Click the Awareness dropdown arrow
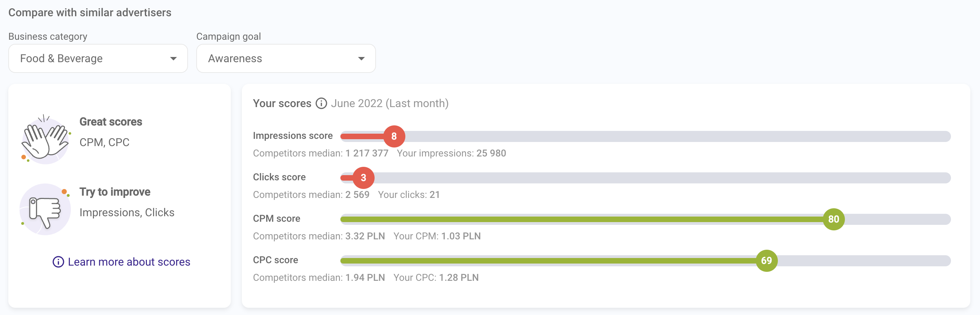The width and height of the screenshot is (980, 315). pos(361,59)
